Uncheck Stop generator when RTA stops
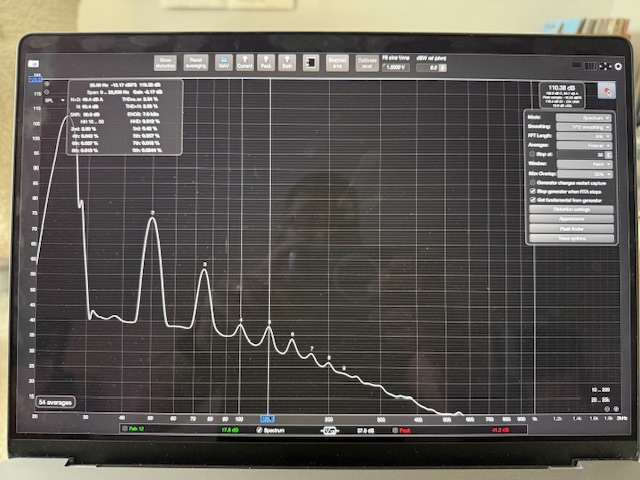640x480 pixels. (x=532, y=192)
